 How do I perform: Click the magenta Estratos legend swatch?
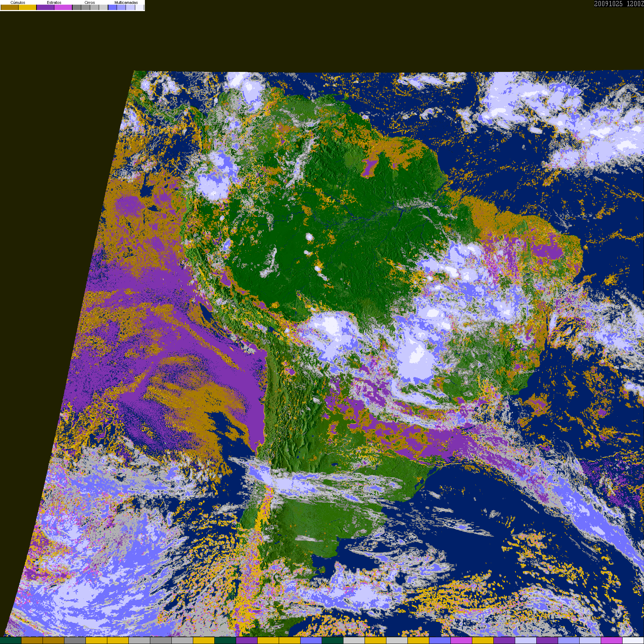[63, 7]
